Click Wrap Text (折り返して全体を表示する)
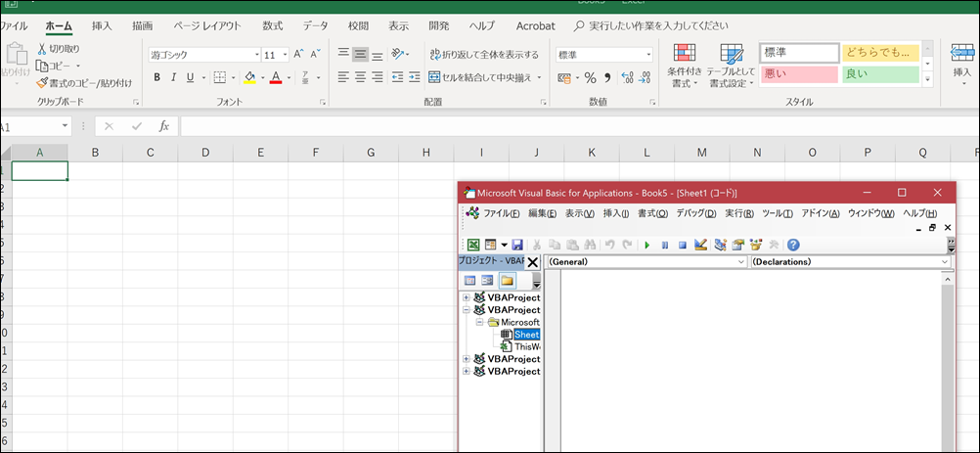Image resolution: width=980 pixels, height=453 pixels. click(484, 55)
